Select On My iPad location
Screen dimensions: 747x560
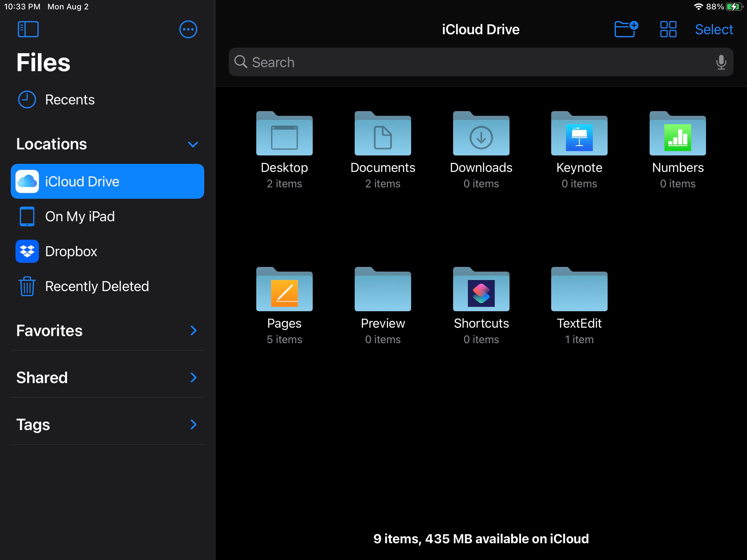click(80, 217)
